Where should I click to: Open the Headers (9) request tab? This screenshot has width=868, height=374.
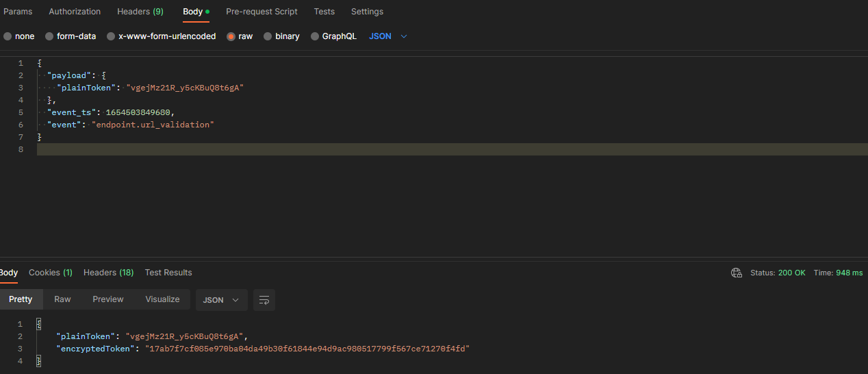pyautogui.click(x=140, y=12)
